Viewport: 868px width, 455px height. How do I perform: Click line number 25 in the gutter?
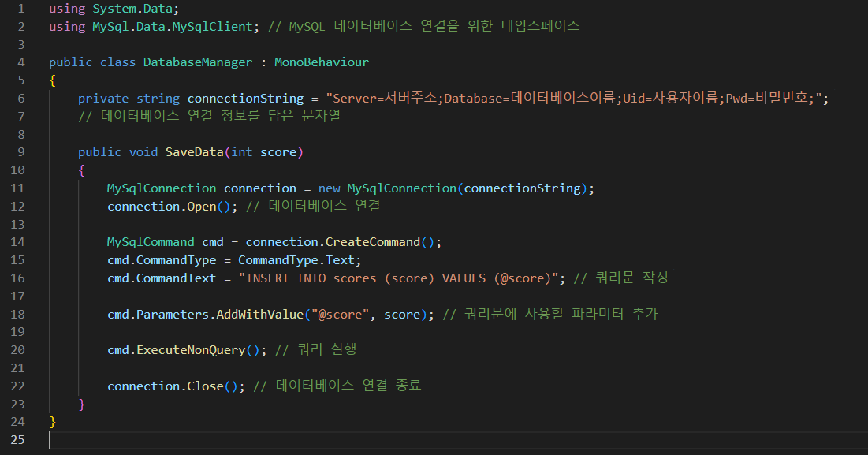click(17, 439)
